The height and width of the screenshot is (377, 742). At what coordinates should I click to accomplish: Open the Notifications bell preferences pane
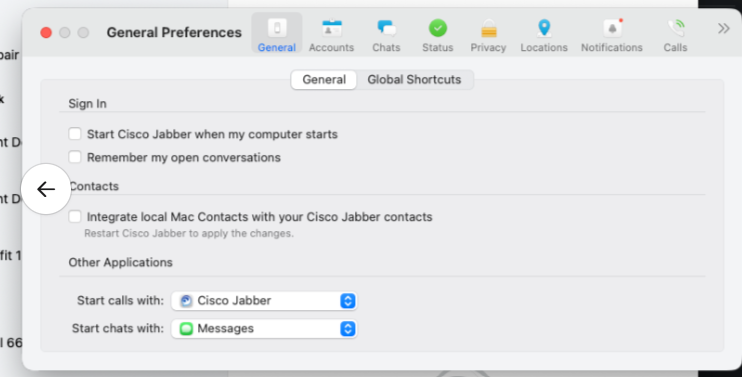[612, 34]
